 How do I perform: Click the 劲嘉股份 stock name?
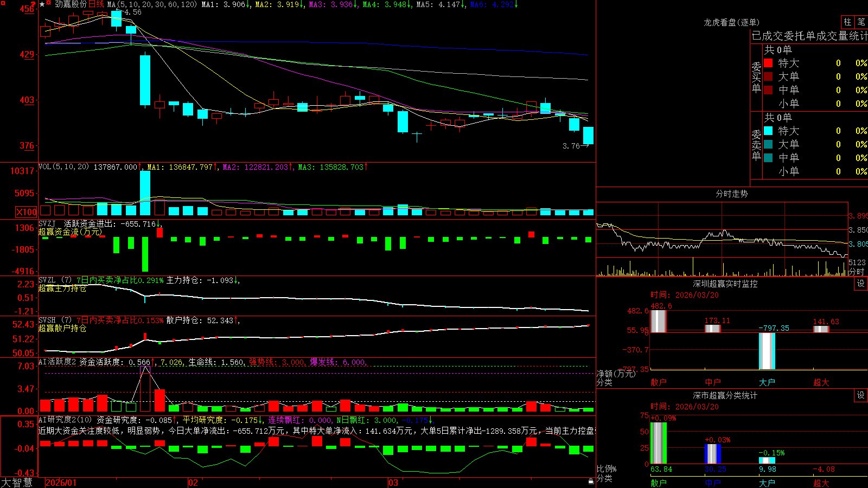[x=71, y=4]
